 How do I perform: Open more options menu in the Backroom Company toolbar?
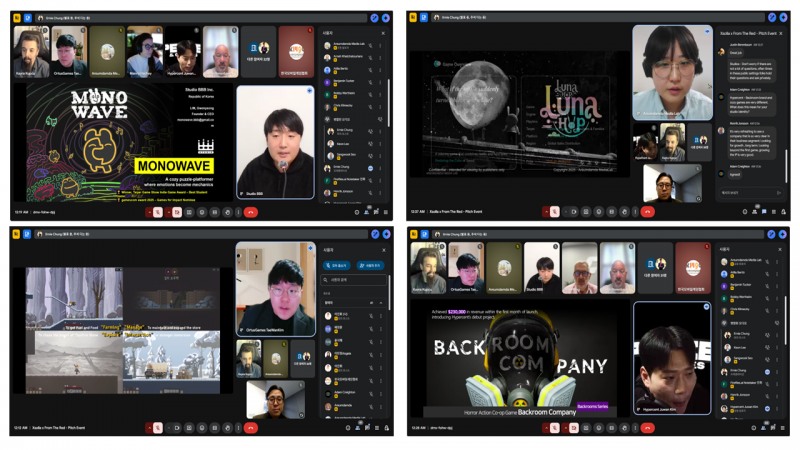click(x=634, y=429)
